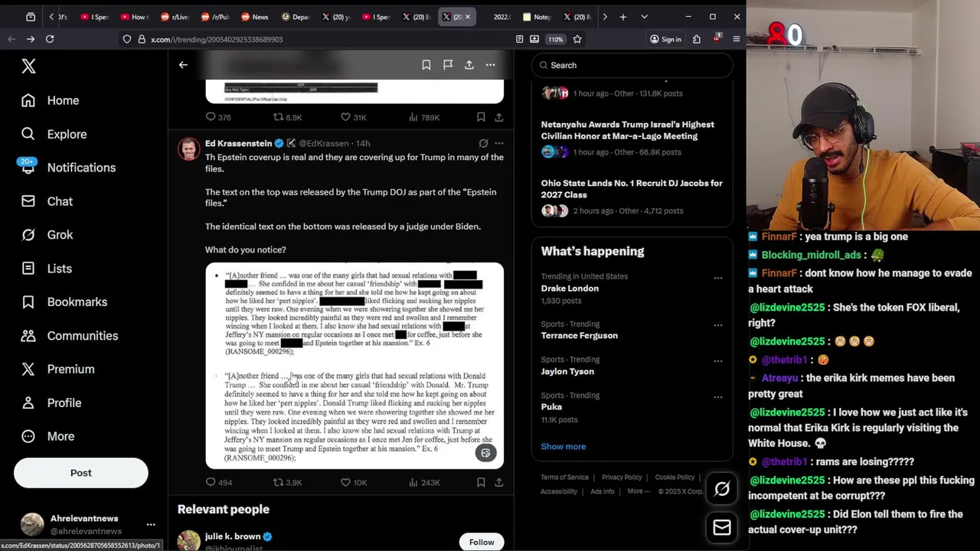This screenshot has height=551, width=980.
Task: Open Notifications with 20+ badge
Action: tap(68, 168)
